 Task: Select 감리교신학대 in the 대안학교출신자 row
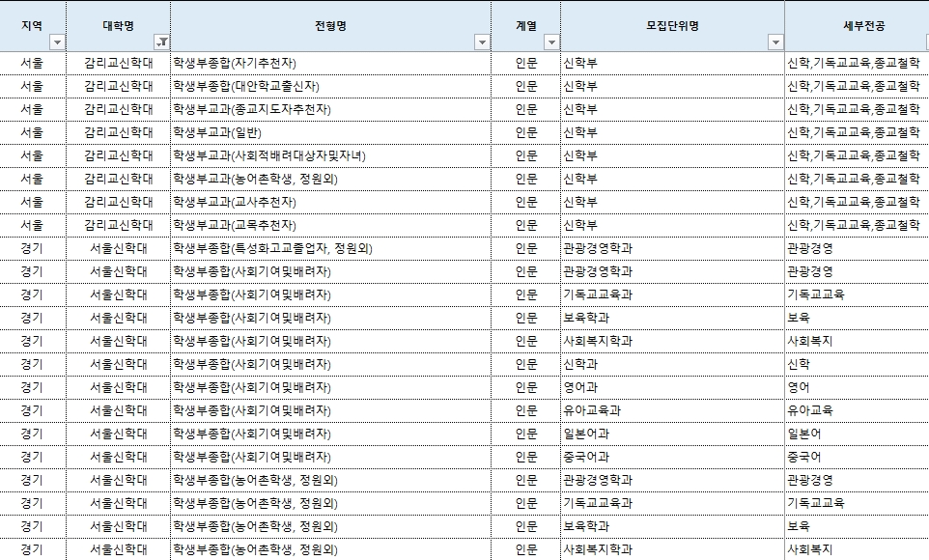click(119, 86)
